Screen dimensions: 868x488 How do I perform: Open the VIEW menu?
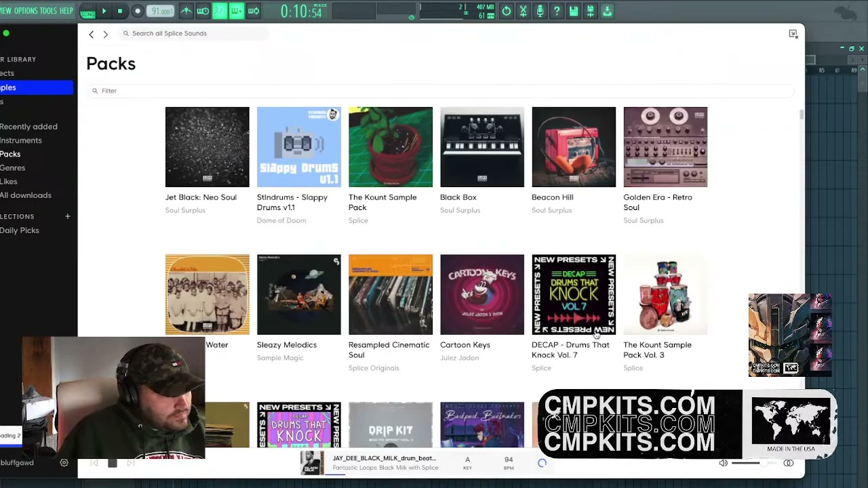click(5, 11)
